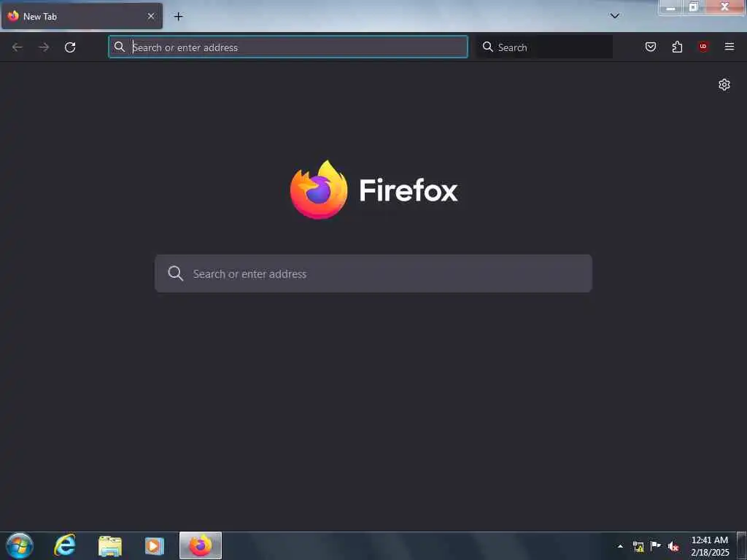Click the forward navigation arrow
The image size is (747, 560).
point(44,47)
